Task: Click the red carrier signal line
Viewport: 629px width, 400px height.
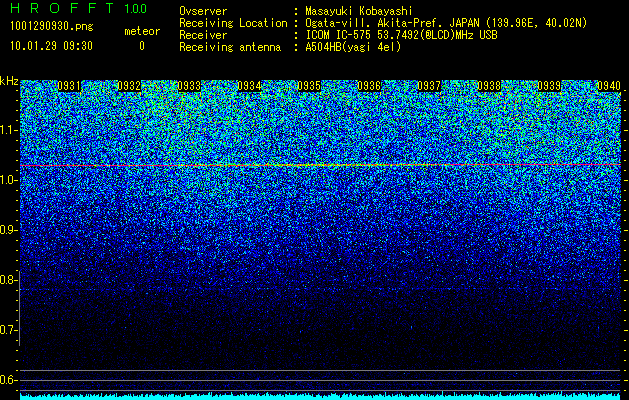Action: pyautogui.click(x=321, y=165)
